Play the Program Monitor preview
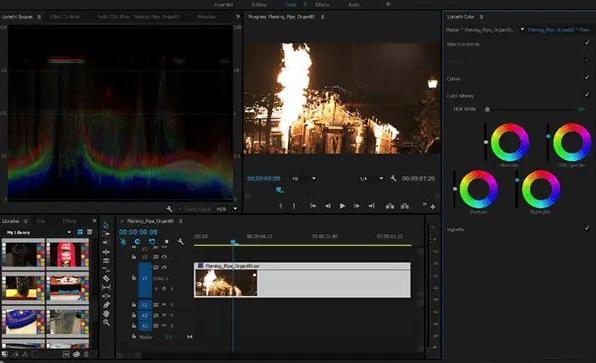This screenshot has width=596, height=363. click(x=342, y=206)
